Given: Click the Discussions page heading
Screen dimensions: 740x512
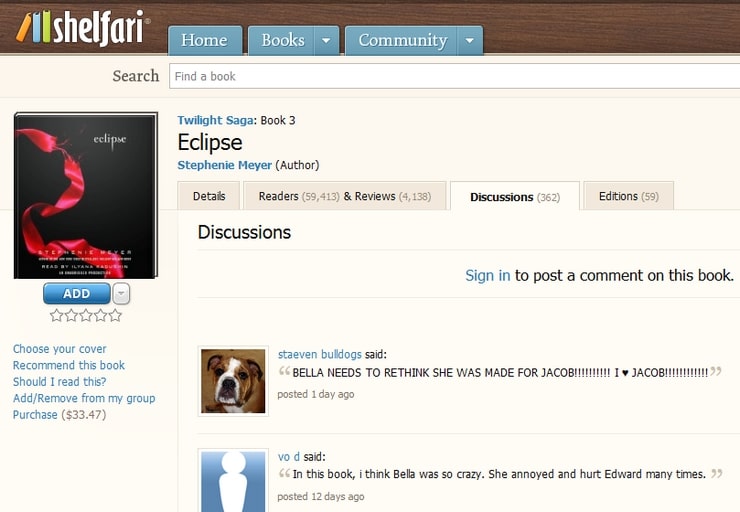Looking at the screenshot, I should point(244,232).
